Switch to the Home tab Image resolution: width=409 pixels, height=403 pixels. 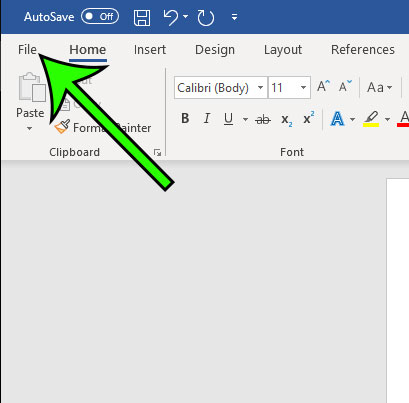point(88,50)
